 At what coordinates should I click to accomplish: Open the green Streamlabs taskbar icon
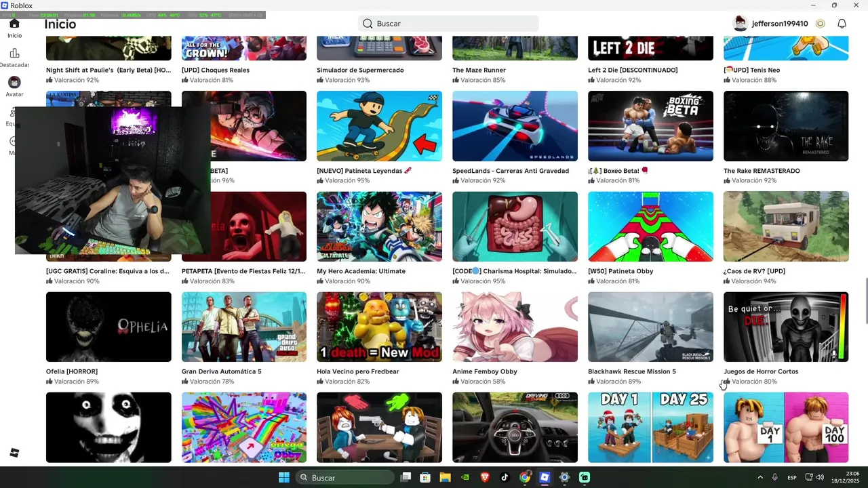(585, 477)
